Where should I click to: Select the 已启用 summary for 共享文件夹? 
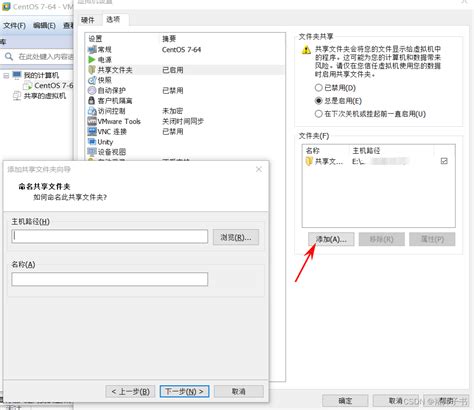pos(172,70)
